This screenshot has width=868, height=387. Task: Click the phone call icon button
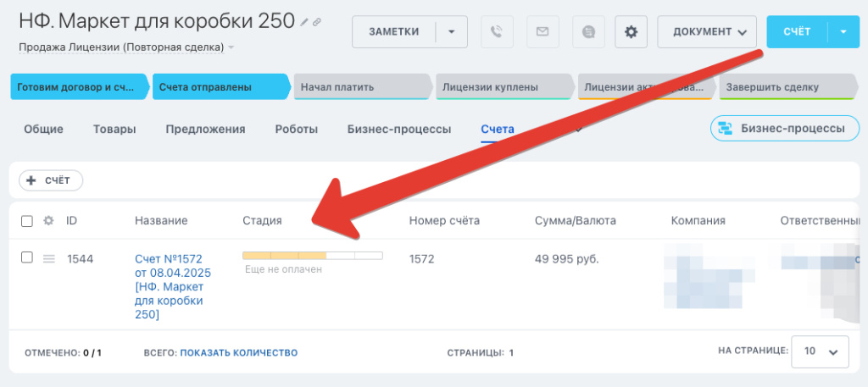tap(498, 32)
